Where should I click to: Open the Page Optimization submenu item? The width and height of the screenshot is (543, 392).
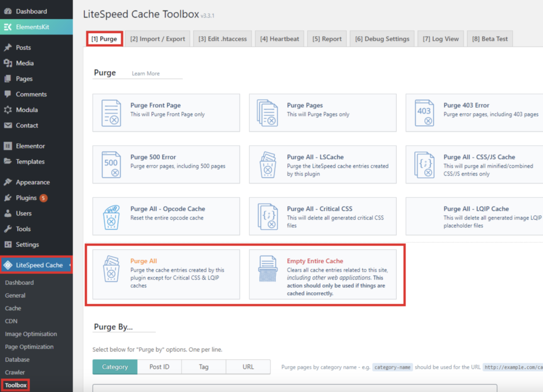click(x=29, y=346)
